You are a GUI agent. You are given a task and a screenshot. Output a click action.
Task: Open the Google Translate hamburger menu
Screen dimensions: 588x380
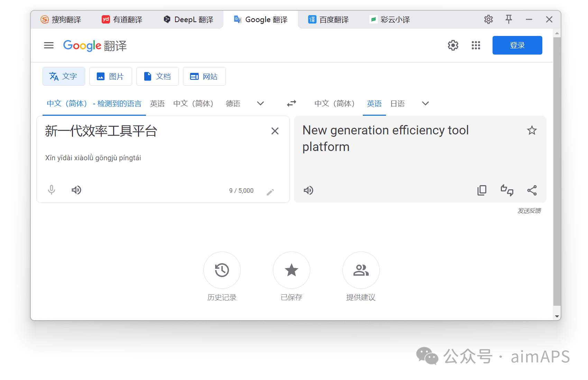click(x=49, y=45)
